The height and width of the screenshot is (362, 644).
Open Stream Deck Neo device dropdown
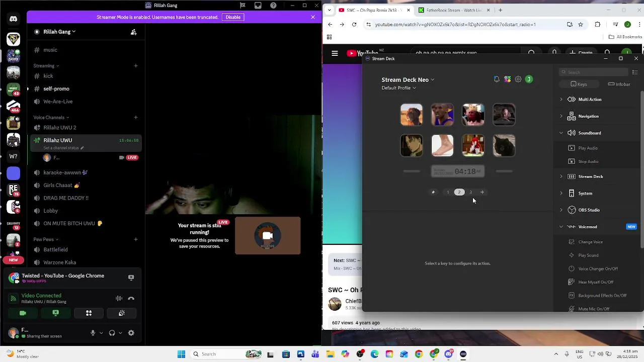pos(408,79)
